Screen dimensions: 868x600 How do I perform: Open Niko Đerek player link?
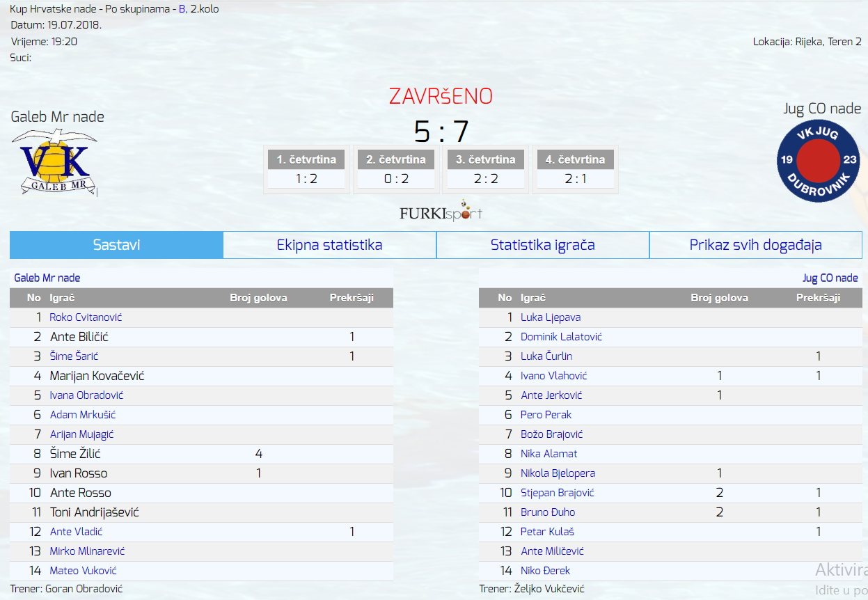[x=545, y=571]
